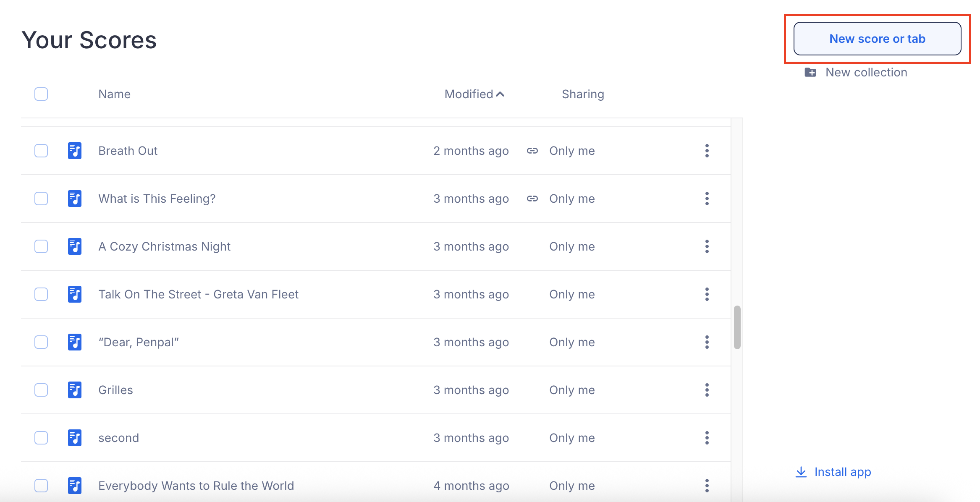Open the options menu for Grilles
980x502 pixels.
pyautogui.click(x=707, y=390)
